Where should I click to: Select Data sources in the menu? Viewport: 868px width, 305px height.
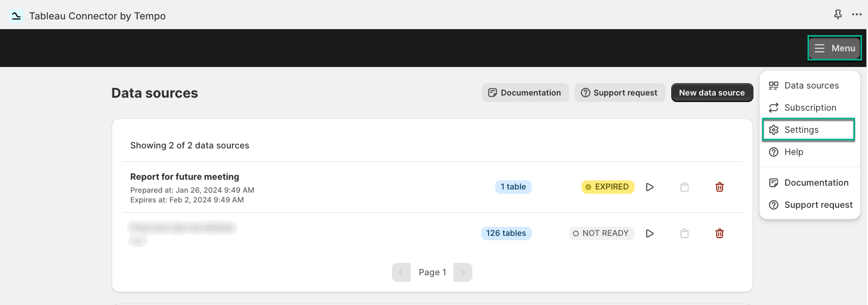point(809,85)
